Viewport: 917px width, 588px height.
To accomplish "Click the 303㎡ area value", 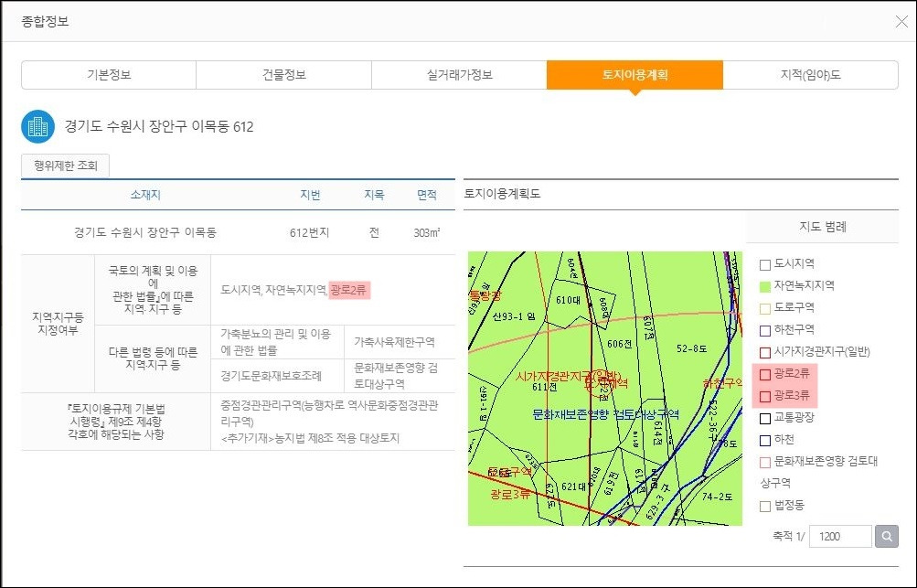I will click(x=427, y=233).
